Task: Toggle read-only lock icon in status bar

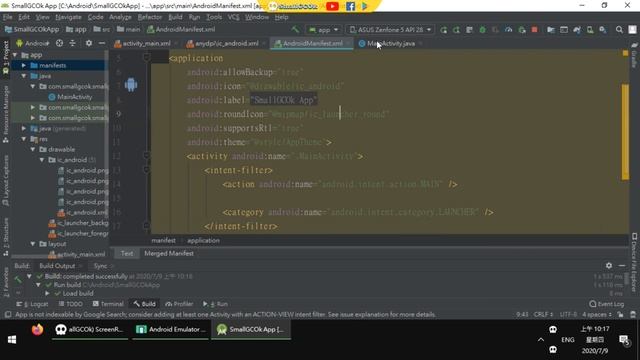Action: point(620,315)
